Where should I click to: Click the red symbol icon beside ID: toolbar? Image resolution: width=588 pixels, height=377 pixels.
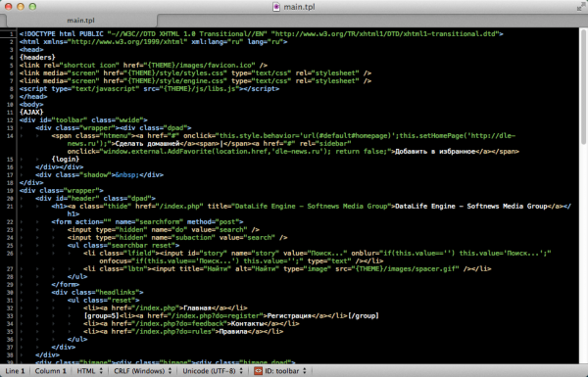(x=258, y=371)
